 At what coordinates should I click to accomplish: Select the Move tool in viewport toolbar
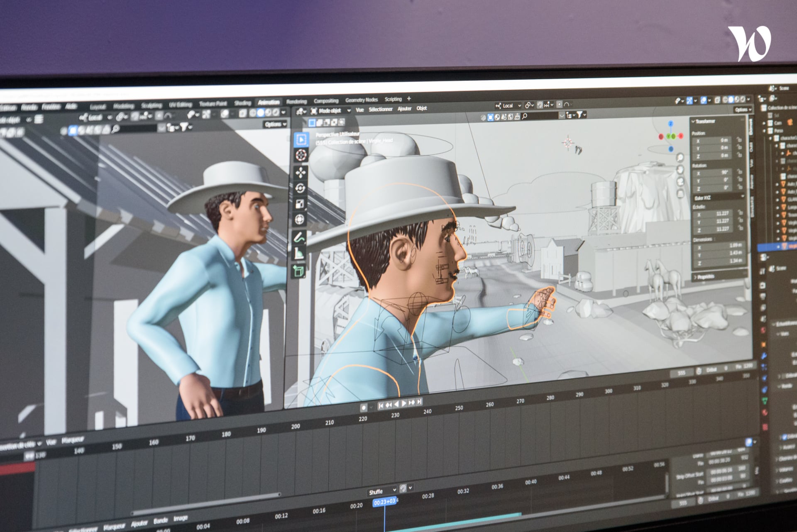point(301,172)
